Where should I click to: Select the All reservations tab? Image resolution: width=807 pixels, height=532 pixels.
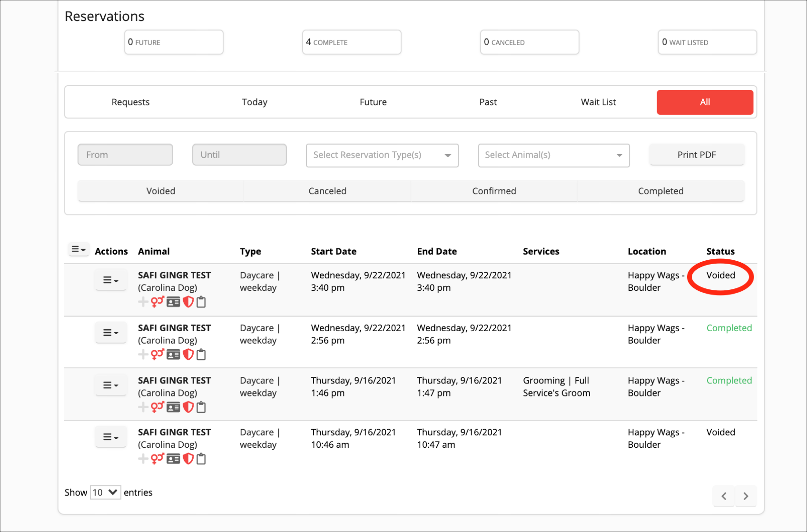(705, 102)
